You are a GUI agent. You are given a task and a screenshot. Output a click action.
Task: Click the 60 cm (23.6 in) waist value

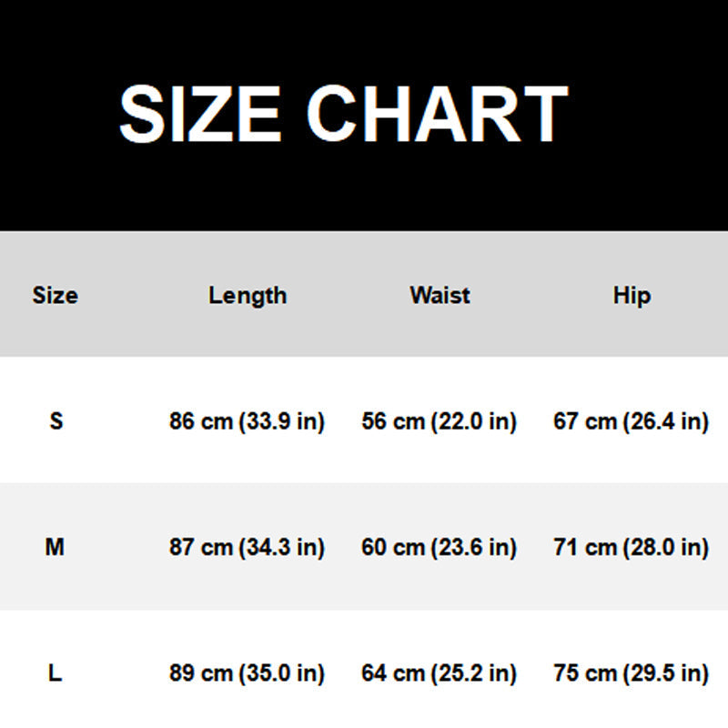pos(440,548)
